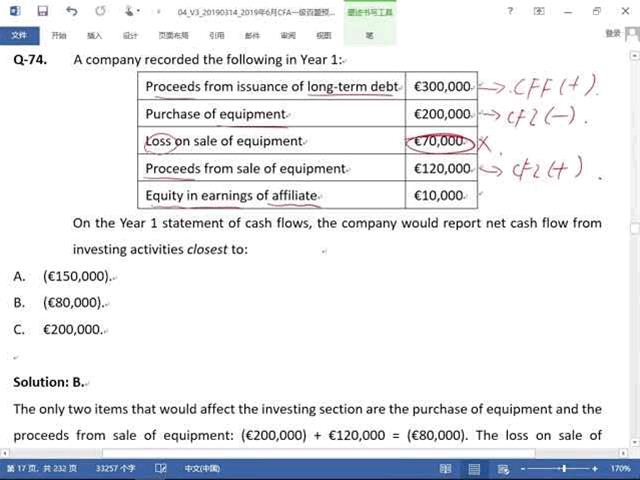Click the word count in status bar
640x480 pixels.
pos(116,469)
